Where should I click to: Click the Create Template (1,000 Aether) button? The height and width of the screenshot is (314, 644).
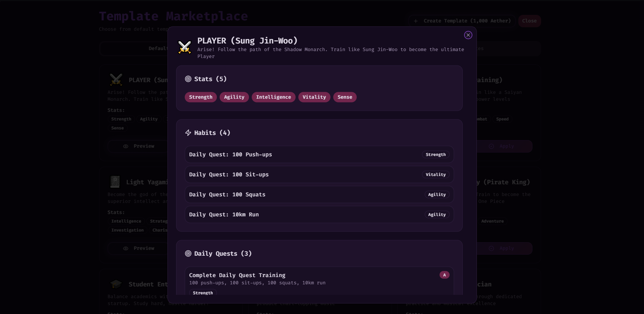pyautogui.click(x=462, y=21)
